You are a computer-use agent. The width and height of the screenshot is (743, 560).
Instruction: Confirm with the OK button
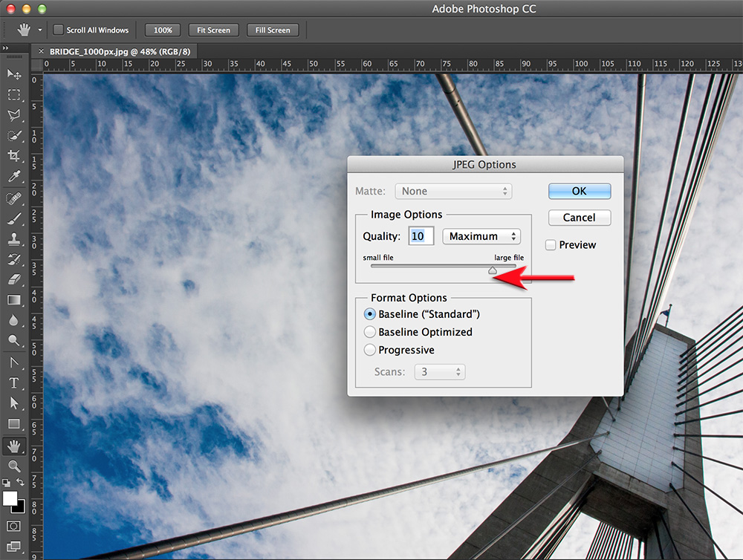579,191
